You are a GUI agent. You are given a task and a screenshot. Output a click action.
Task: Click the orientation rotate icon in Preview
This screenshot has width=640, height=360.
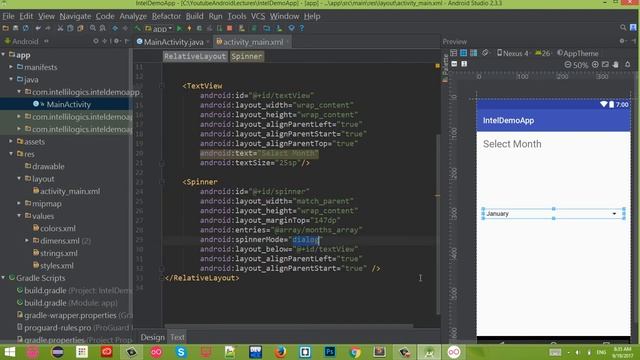pos(485,53)
